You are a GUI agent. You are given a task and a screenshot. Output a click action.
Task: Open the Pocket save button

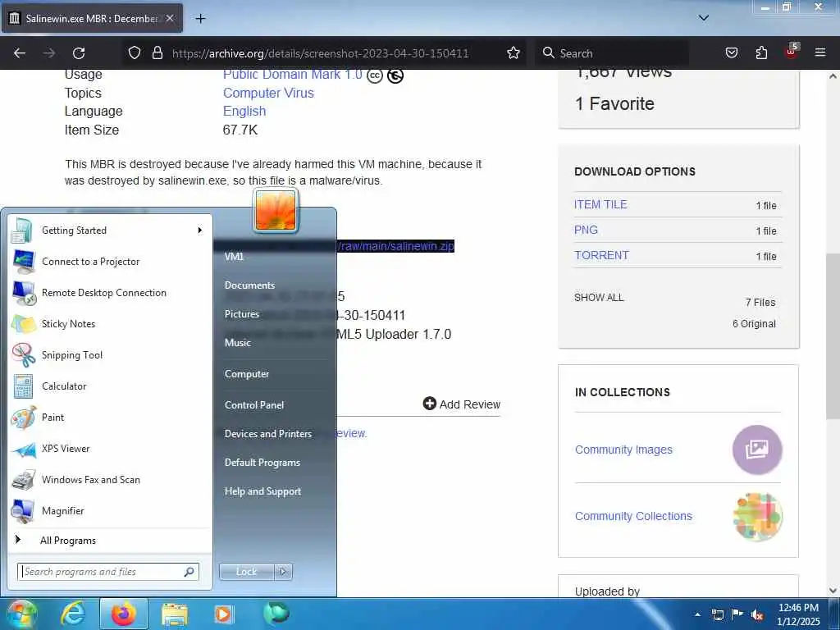coord(731,52)
